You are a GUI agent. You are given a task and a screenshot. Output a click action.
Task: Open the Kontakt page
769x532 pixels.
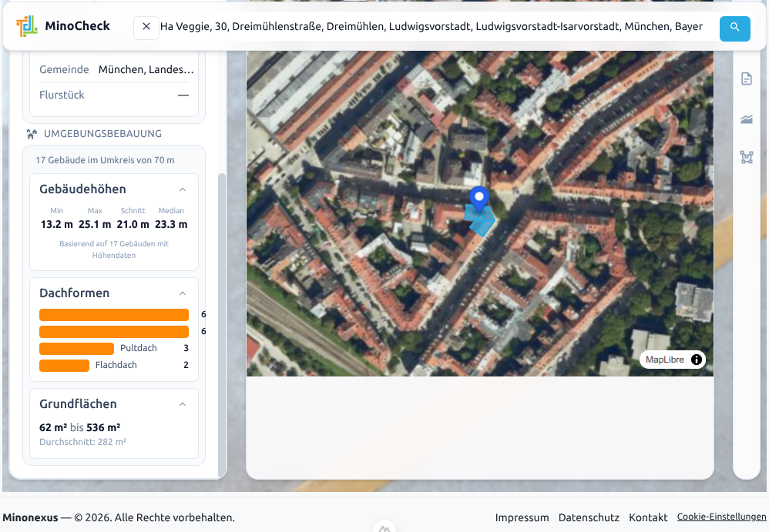click(648, 517)
